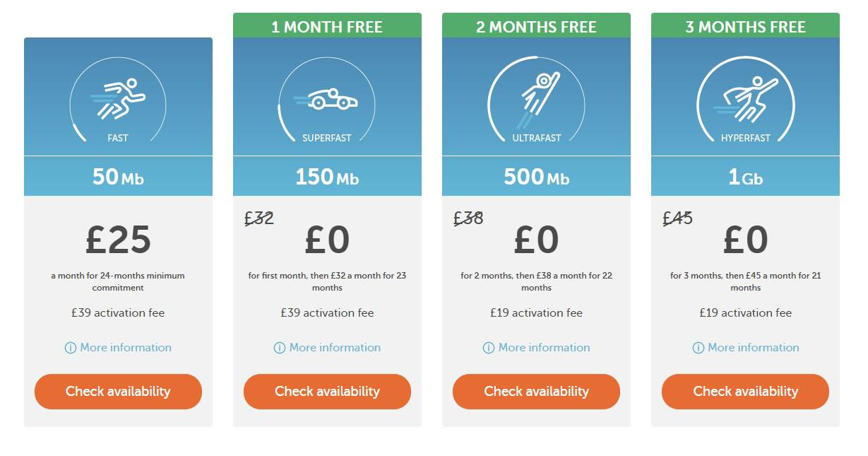
Task: Check availability for the 500 Mb Ultrafast plan
Action: coord(536,392)
